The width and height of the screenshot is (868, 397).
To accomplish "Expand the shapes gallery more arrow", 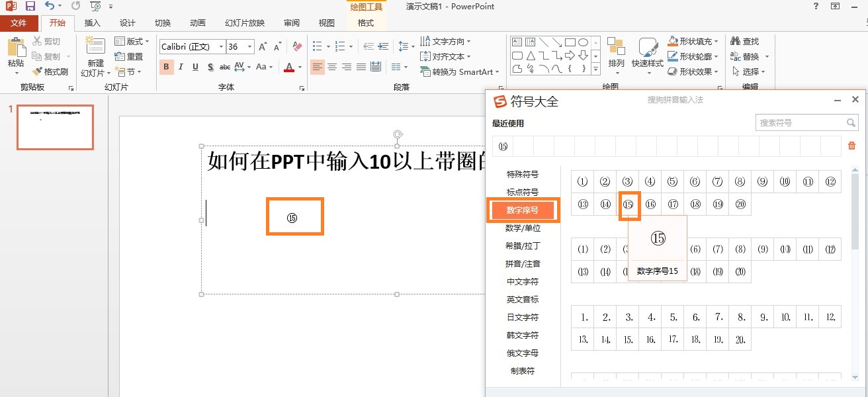I will [x=595, y=69].
